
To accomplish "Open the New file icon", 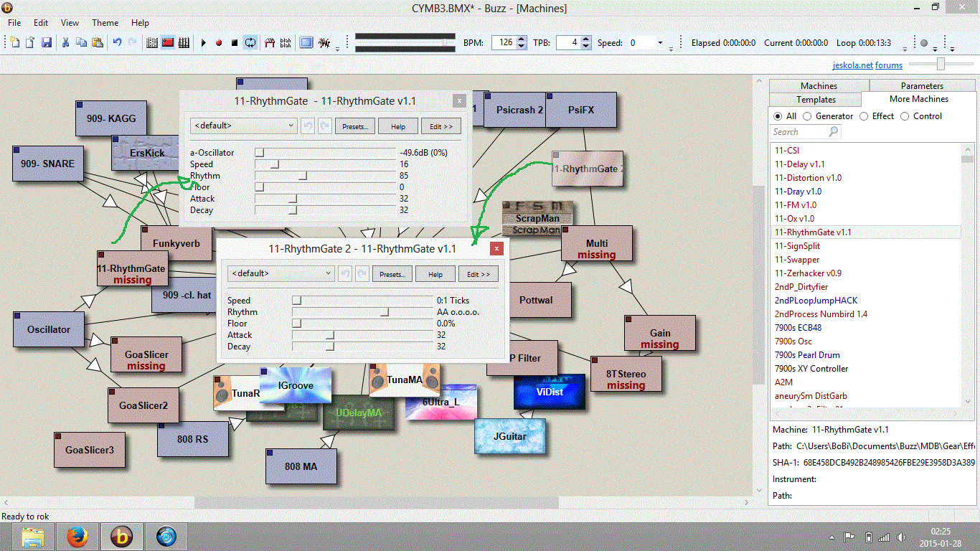I will point(15,43).
